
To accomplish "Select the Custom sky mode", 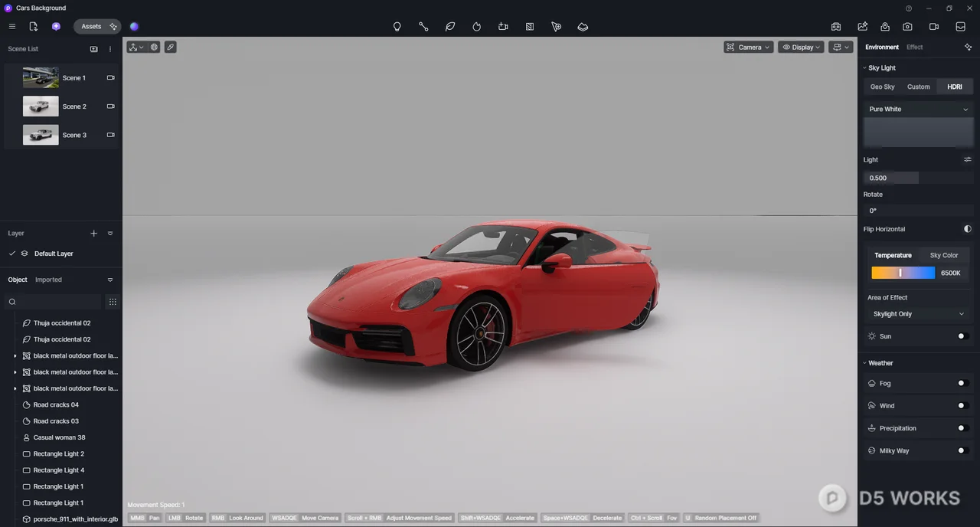I will [x=918, y=87].
